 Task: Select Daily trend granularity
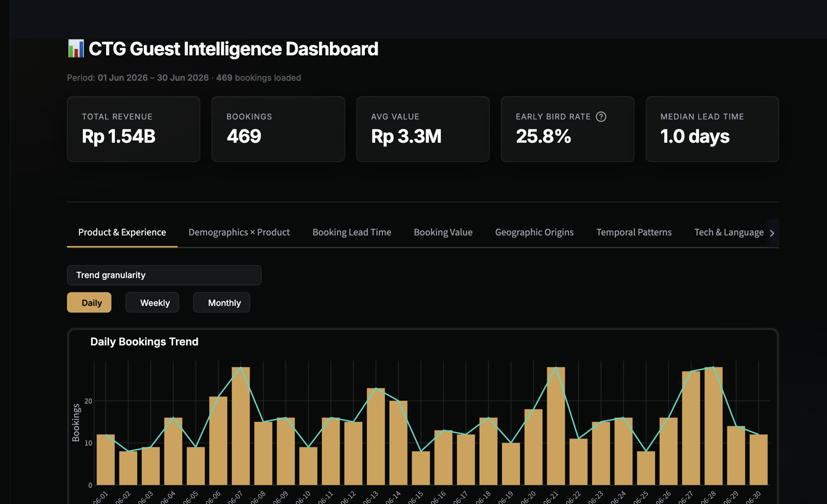(89, 302)
